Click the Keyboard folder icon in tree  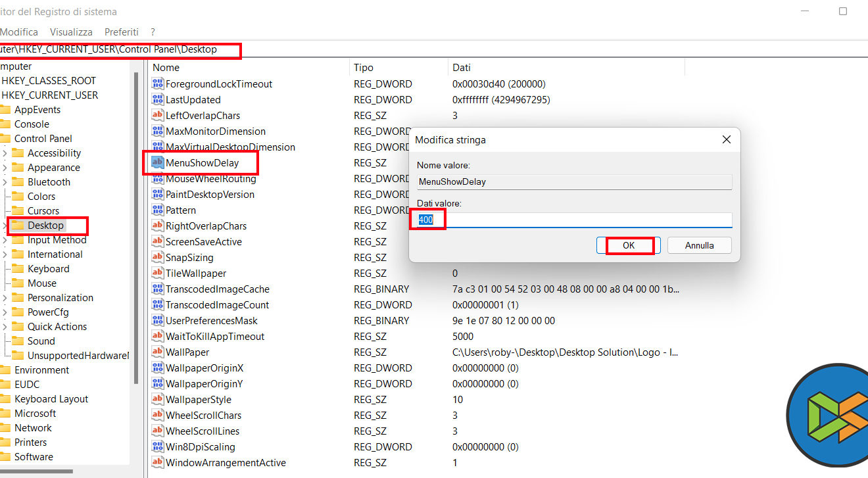pos(18,269)
